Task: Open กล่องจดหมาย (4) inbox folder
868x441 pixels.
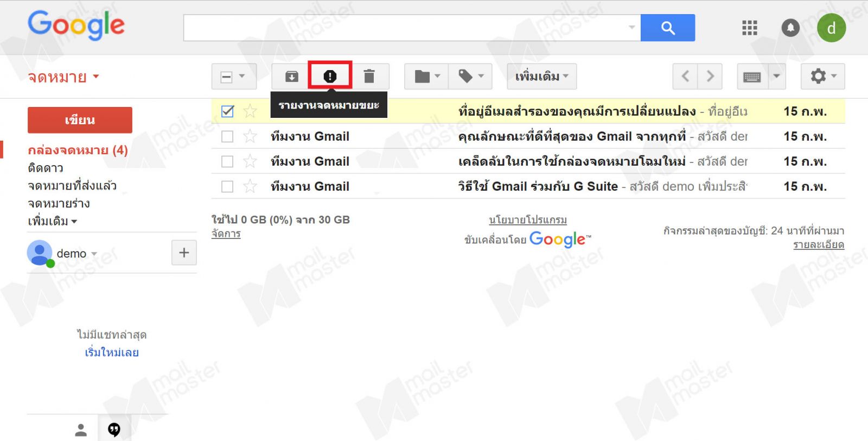Action: (78, 150)
